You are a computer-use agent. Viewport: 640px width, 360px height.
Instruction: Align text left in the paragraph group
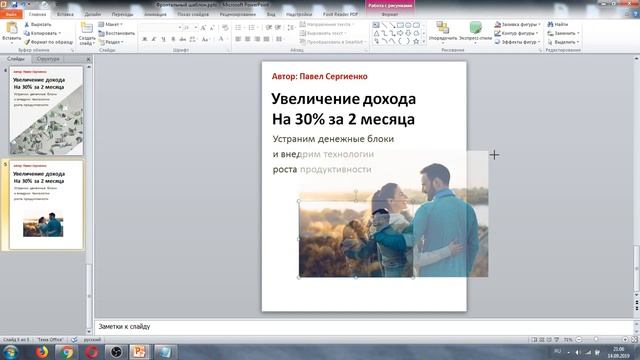coord(238,39)
